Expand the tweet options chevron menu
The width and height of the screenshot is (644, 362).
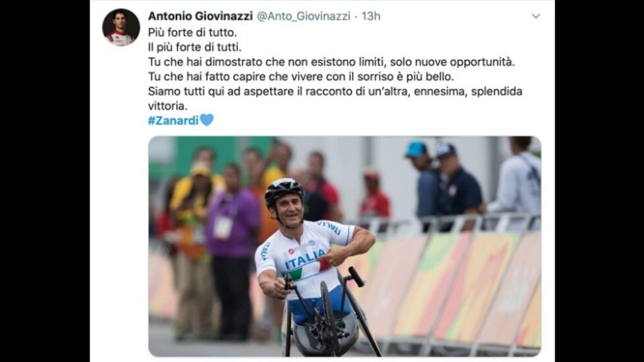click(535, 16)
